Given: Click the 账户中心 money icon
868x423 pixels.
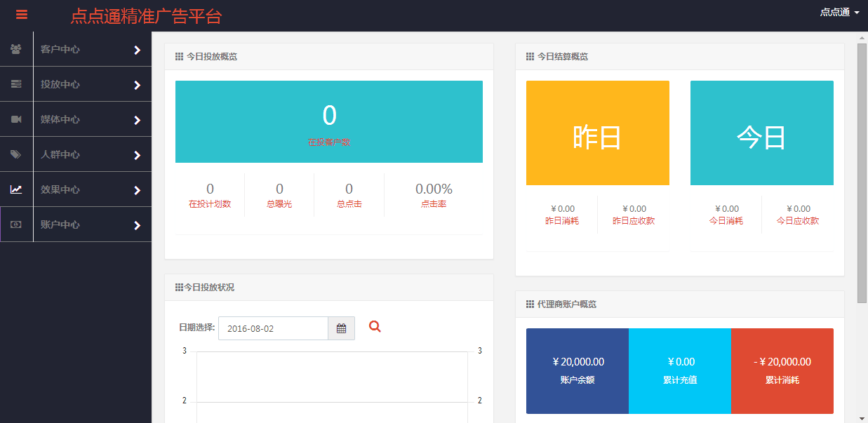Looking at the screenshot, I should (16, 224).
